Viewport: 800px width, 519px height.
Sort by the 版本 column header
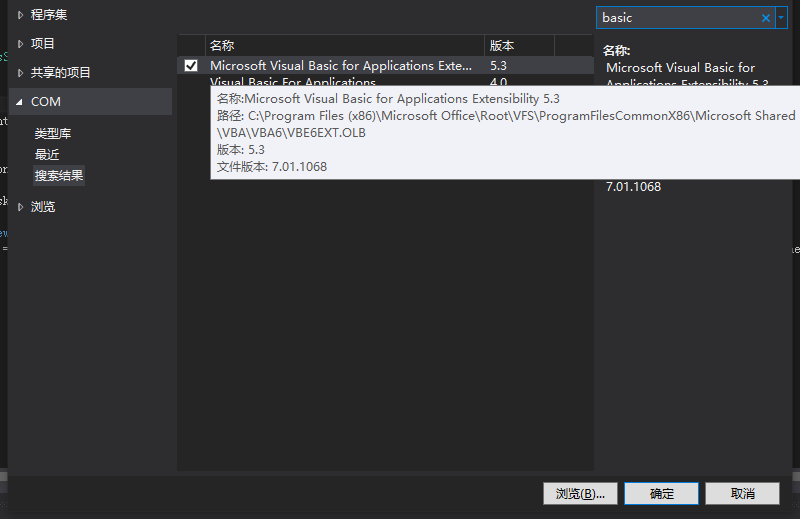click(x=519, y=45)
